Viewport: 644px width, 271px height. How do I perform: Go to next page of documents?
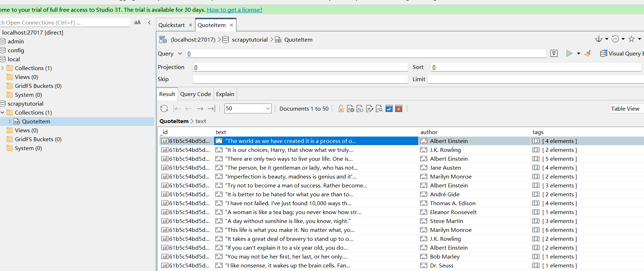(x=200, y=108)
